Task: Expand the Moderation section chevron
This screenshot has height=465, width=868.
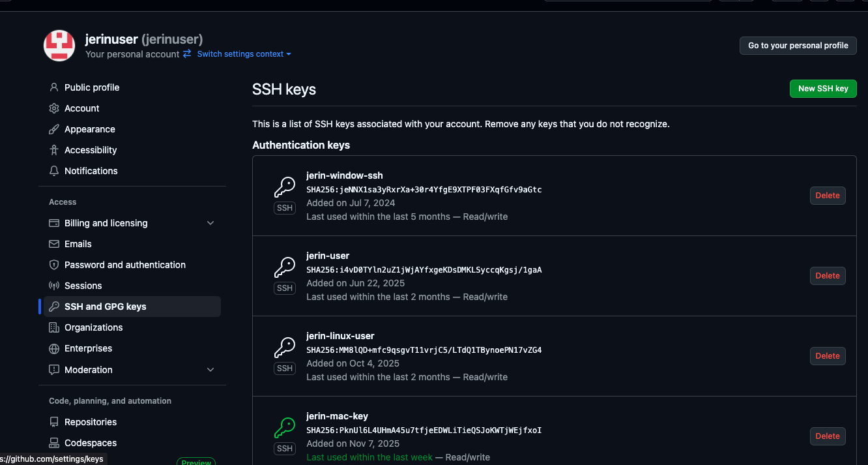Action: point(210,370)
